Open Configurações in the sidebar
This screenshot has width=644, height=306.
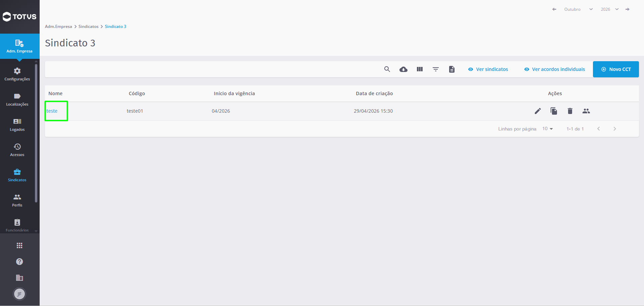(x=17, y=74)
